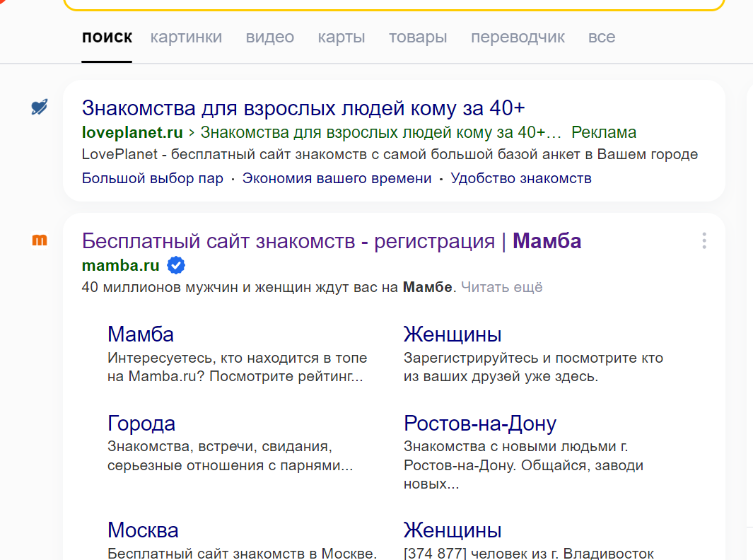This screenshot has height=560, width=753.
Task: Open the переводчик tab
Action: point(518,37)
